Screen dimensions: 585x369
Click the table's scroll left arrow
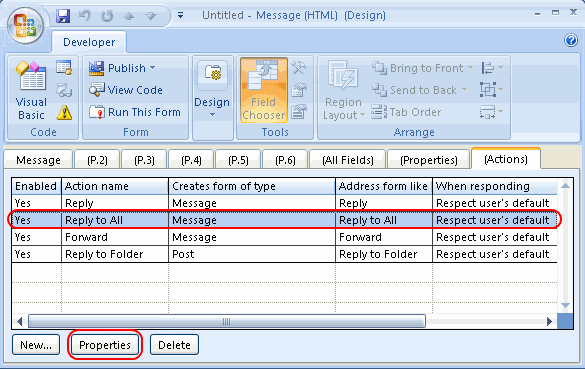point(19,321)
